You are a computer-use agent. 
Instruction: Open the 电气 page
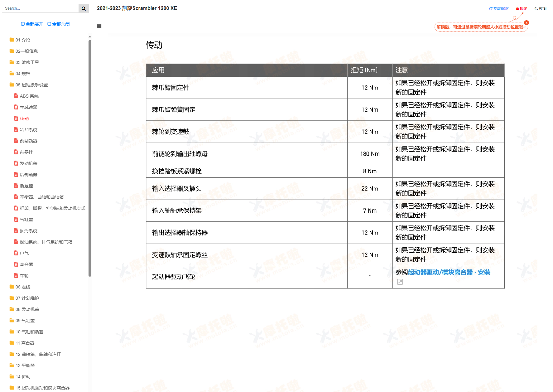pos(22,253)
